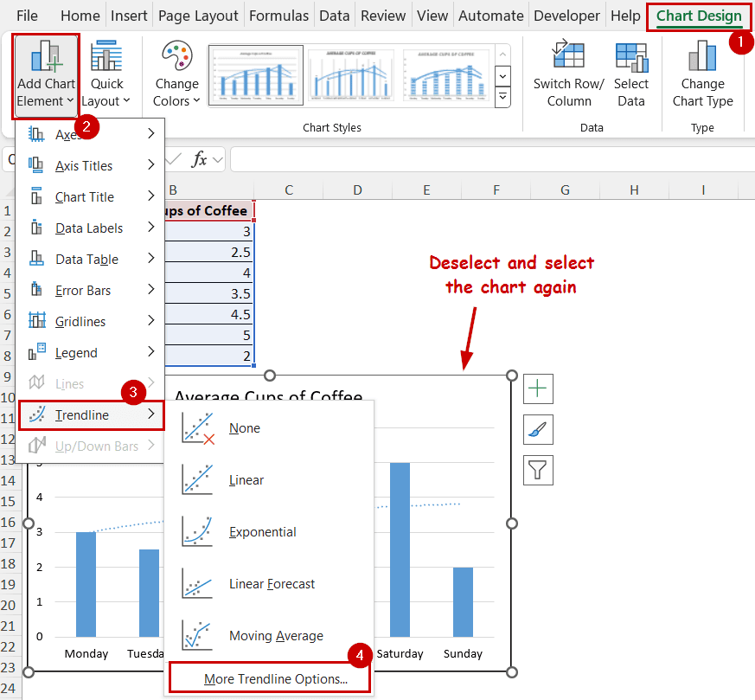755x700 pixels.
Task: Click the Chart Elements plus button
Action: click(538, 389)
